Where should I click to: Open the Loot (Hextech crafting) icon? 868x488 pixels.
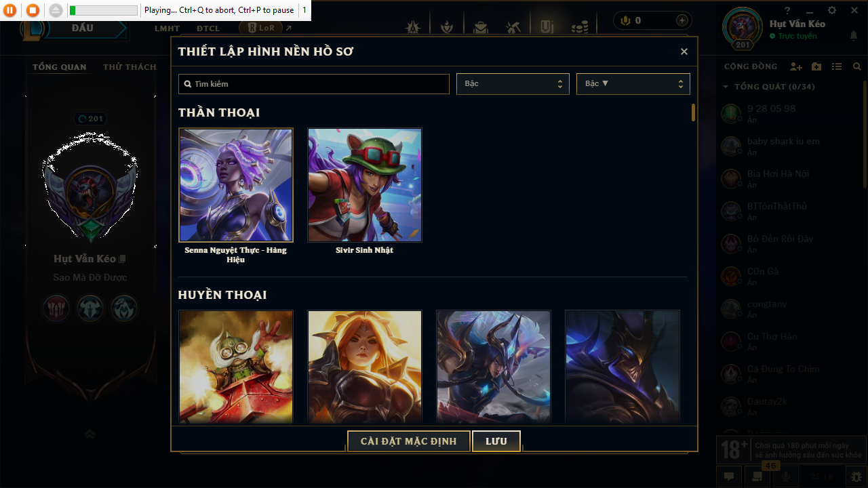pos(513,27)
